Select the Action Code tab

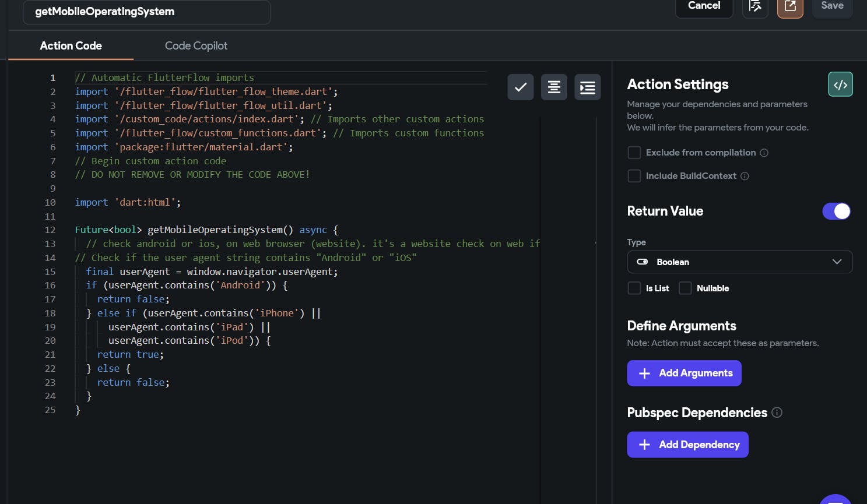tap(71, 46)
